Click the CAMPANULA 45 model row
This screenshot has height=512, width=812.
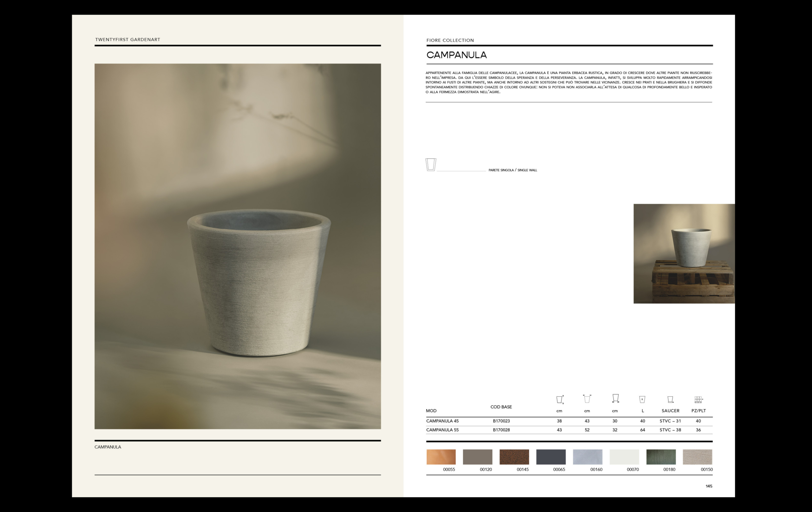tap(442, 421)
